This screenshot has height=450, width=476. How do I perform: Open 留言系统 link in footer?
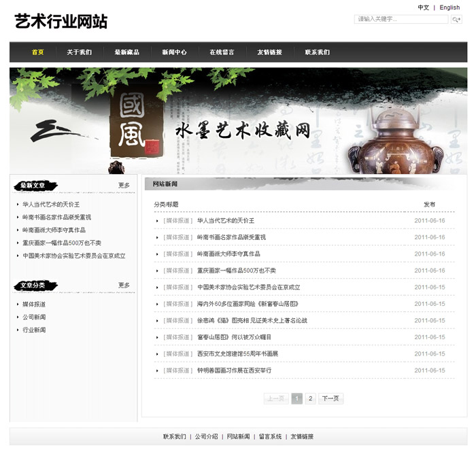270,436
